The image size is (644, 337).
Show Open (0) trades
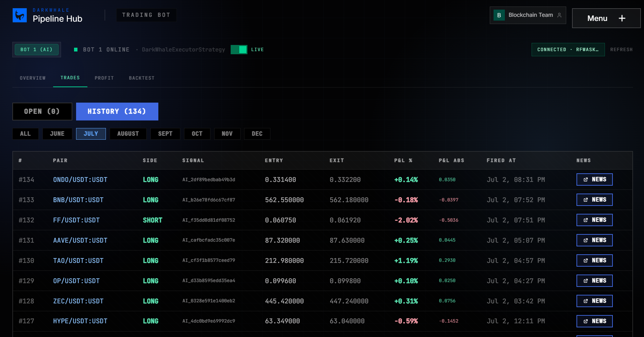pos(42,112)
